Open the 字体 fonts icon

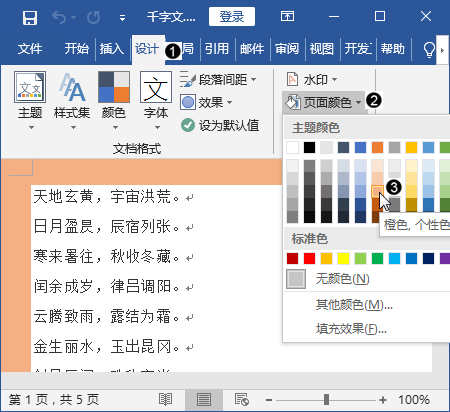click(x=156, y=87)
